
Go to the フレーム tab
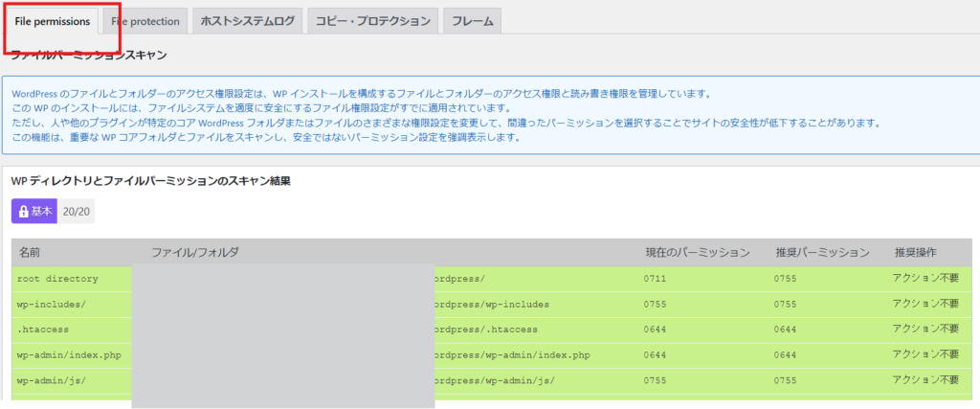[472, 21]
